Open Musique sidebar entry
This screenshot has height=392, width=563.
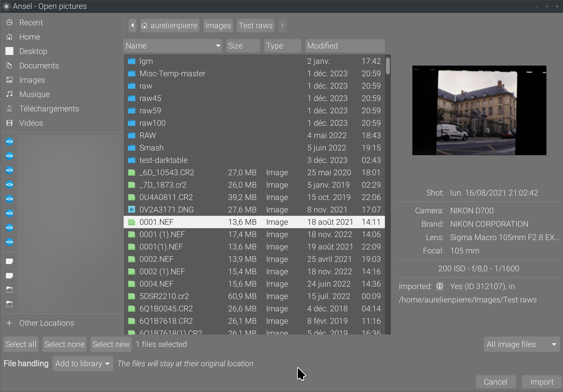62,94
